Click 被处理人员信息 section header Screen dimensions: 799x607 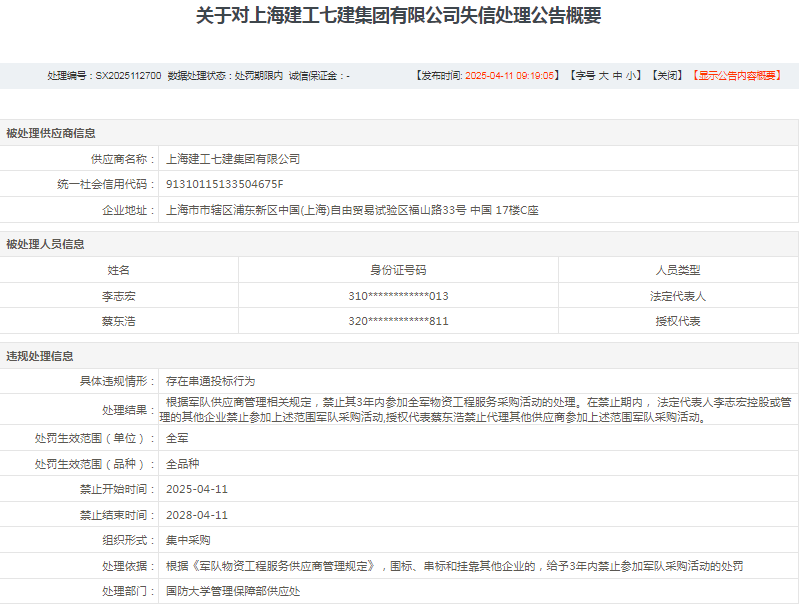tap(45, 244)
